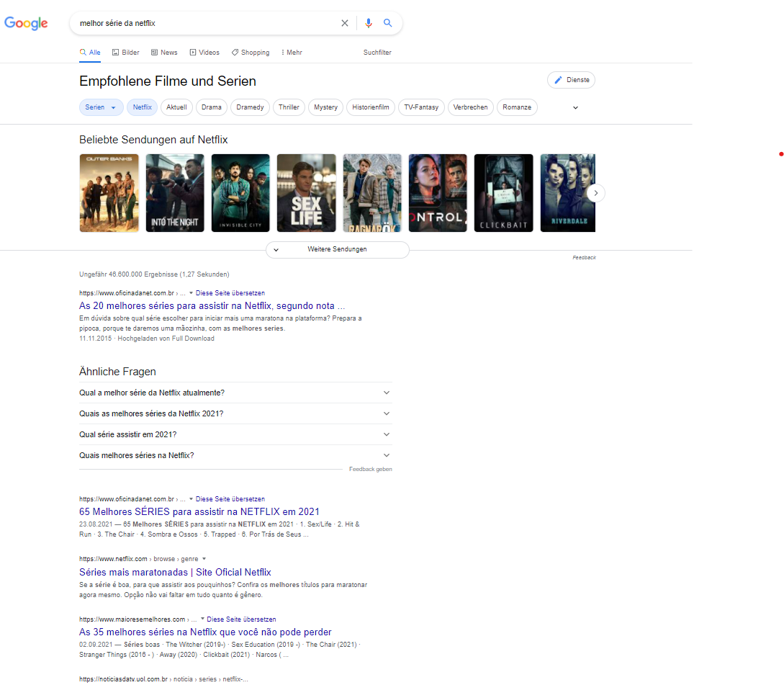784x685 pixels.
Task: Toggle the Drama filter chip
Action: click(x=211, y=107)
